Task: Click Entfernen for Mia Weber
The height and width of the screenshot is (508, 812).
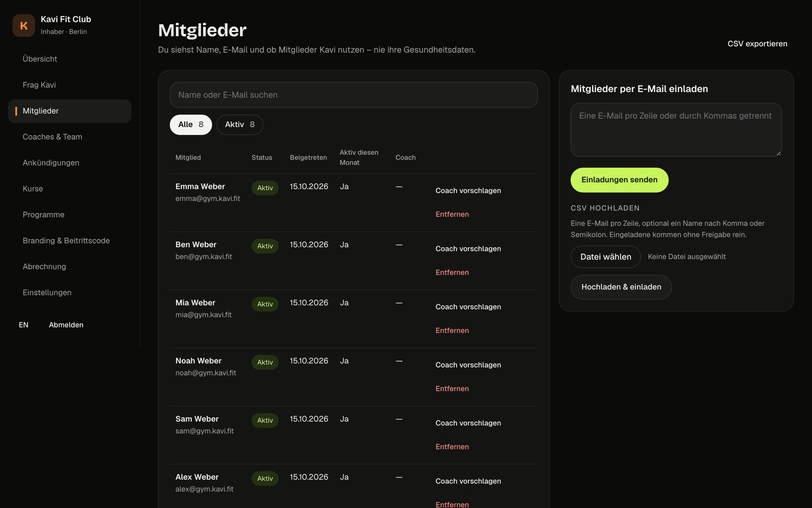Action: tap(452, 330)
